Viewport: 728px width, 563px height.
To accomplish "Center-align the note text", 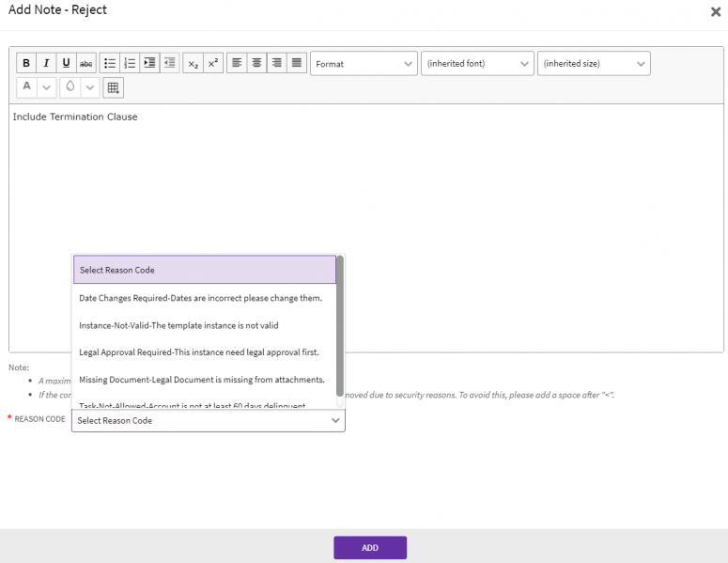I will [x=256, y=64].
